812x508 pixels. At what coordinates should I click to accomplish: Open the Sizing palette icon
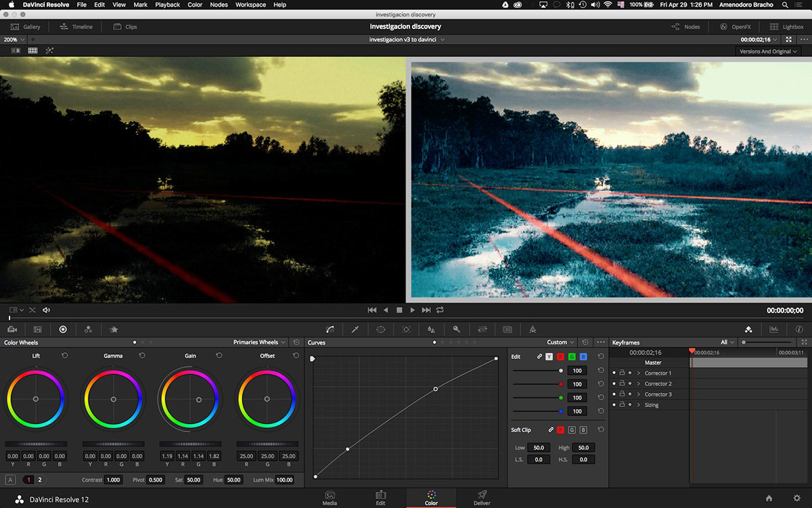click(482, 329)
